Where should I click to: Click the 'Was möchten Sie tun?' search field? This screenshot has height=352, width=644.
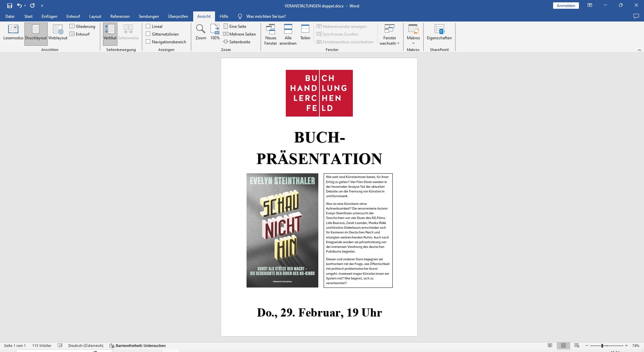click(266, 16)
